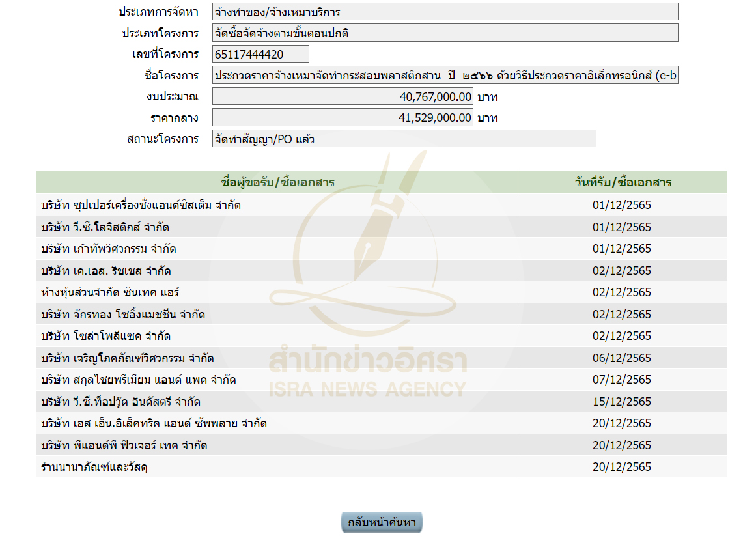Click the ประเภทโครงการ field
Screen dimensions: 756x547
pos(445,33)
